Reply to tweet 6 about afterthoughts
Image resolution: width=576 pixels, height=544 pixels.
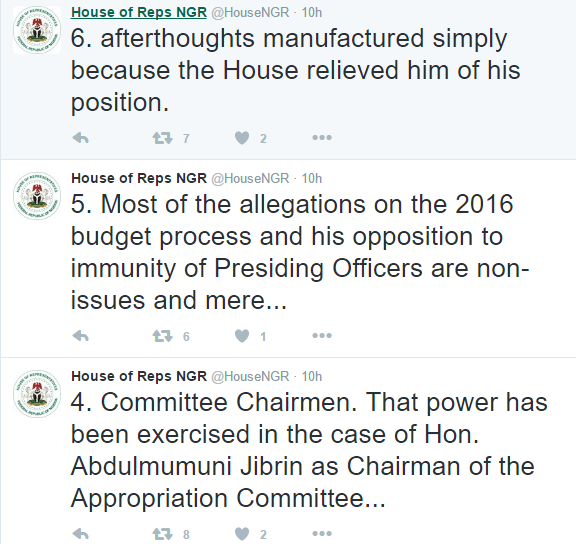(81, 138)
